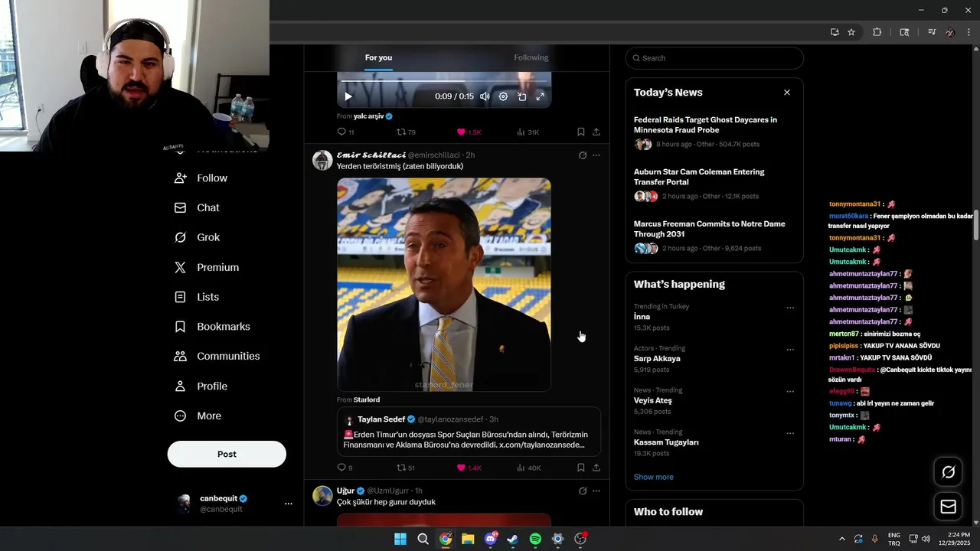Open options for Veyis Ateş trend

pyautogui.click(x=790, y=392)
